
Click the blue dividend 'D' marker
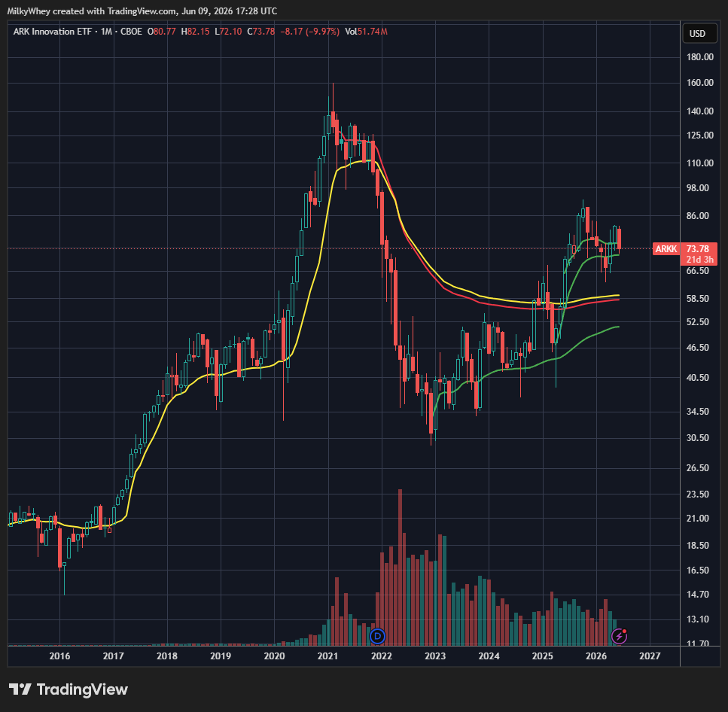tap(377, 636)
